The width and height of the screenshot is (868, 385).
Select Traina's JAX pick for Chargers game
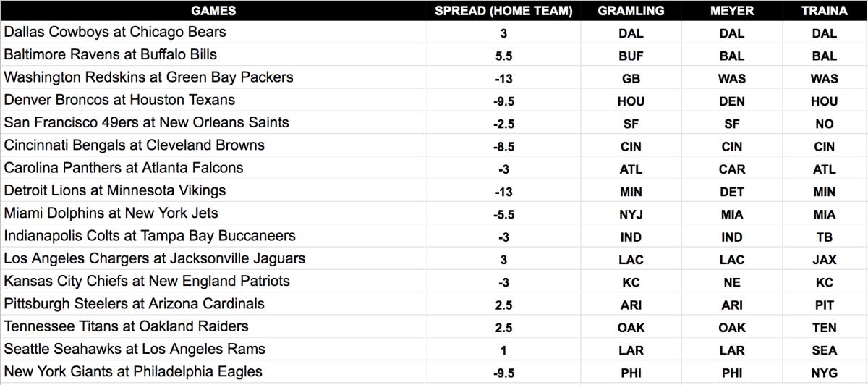click(824, 259)
